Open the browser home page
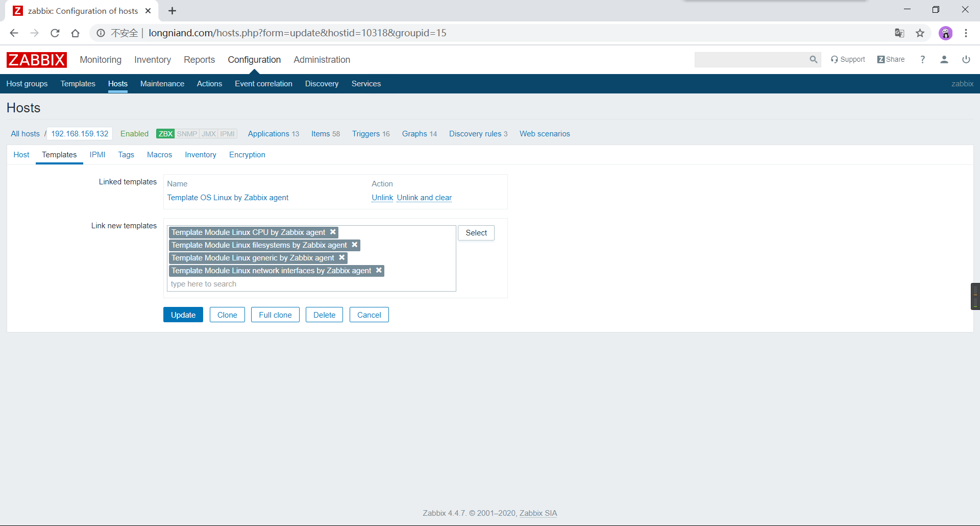The height and width of the screenshot is (526, 980). point(75,33)
